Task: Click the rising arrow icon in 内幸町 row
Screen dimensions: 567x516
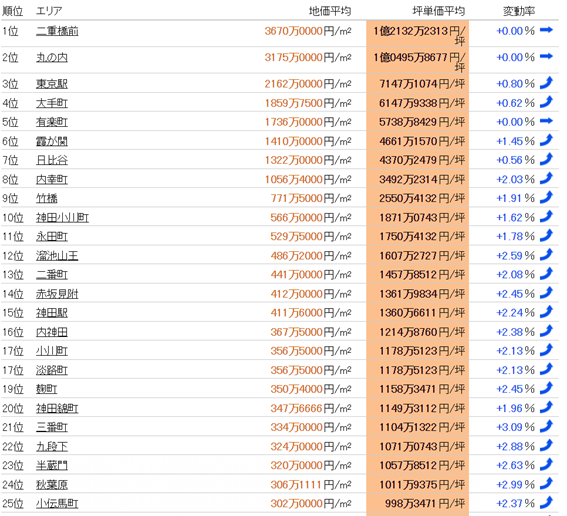Action: 546,178
